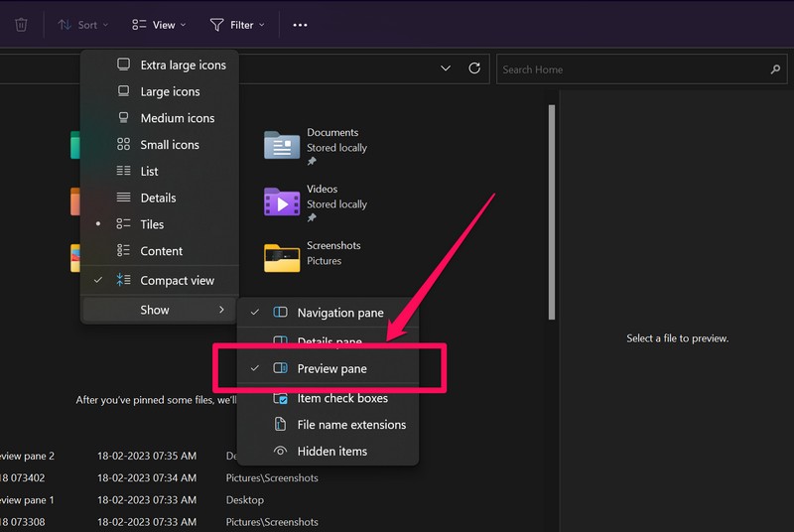Open the Sort dropdown

pyautogui.click(x=82, y=25)
